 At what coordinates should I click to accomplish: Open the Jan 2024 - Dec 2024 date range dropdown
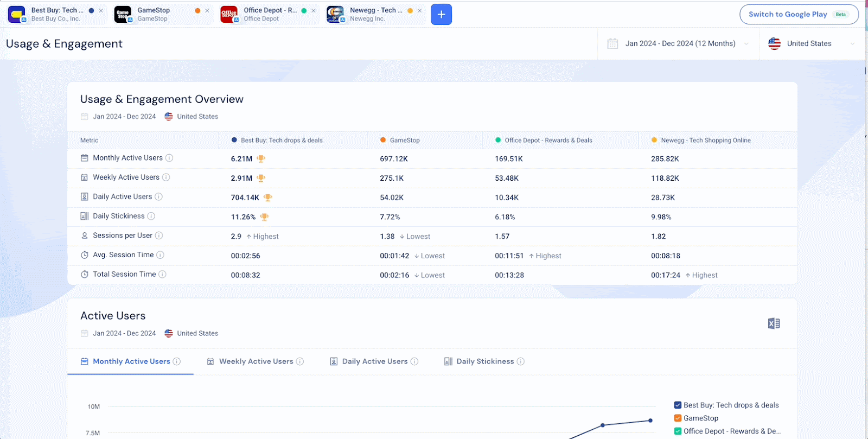678,43
